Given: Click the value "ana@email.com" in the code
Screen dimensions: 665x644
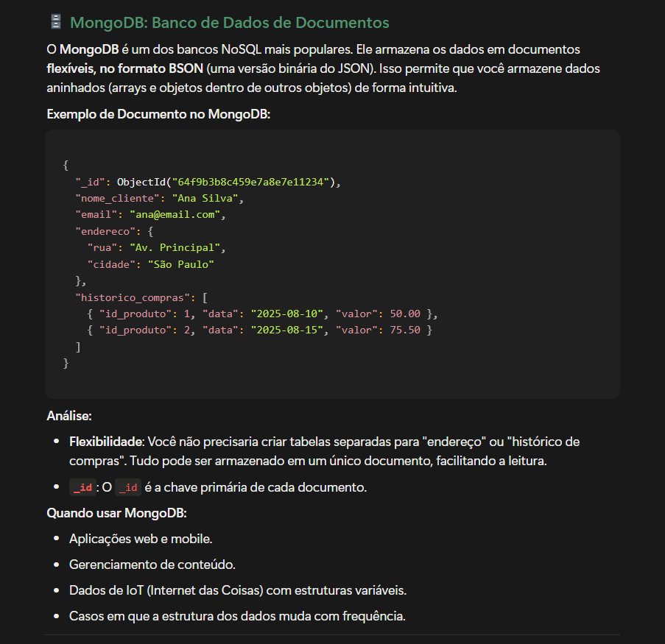Looking at the screenshot, I should pyautogui.click(x=175, y=214).
